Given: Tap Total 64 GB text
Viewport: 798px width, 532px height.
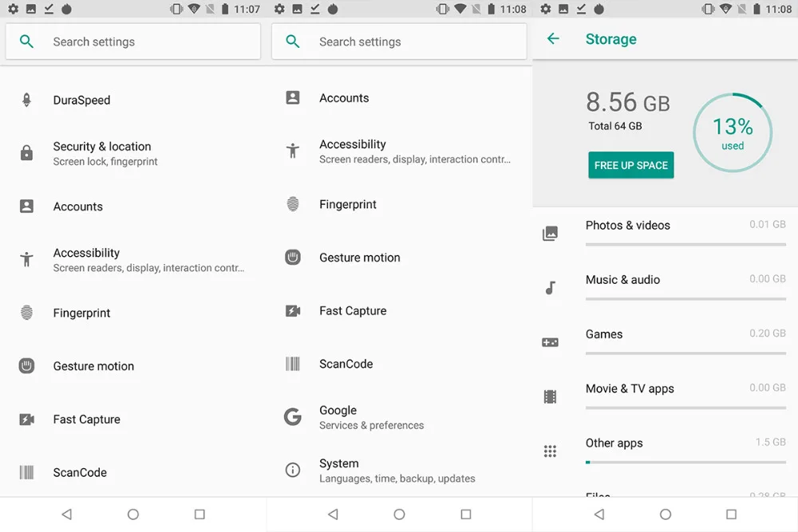Looking at the screenshot, I should pyautogui.click(x=614, y=126).
